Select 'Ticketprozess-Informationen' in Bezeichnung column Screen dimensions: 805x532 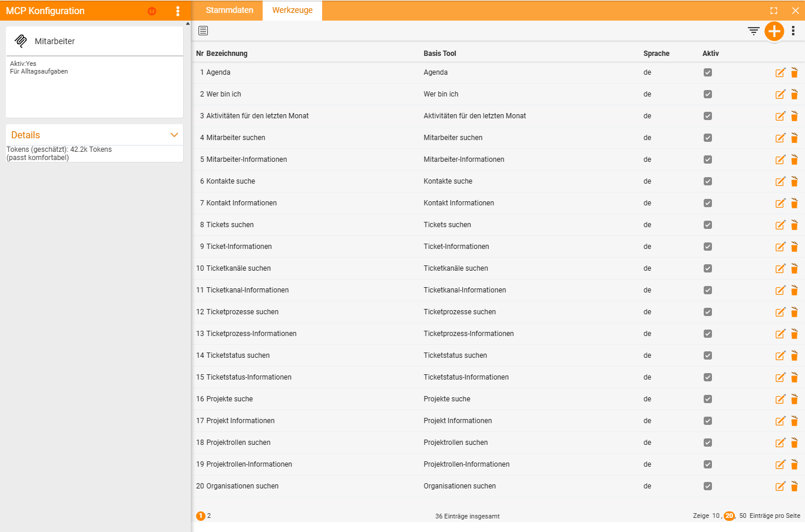click(x=251, y=334)
